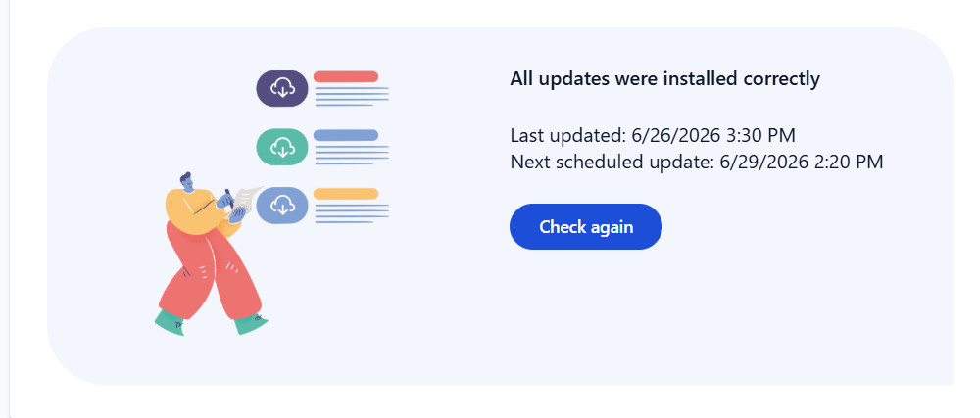Click the green cloud download icon
Screen dimensions: 980x418
pyautogui.click(x=282, y=147)
